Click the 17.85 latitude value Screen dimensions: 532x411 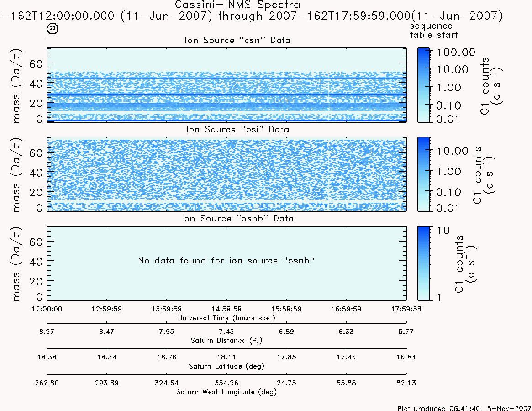click(286, 358)
